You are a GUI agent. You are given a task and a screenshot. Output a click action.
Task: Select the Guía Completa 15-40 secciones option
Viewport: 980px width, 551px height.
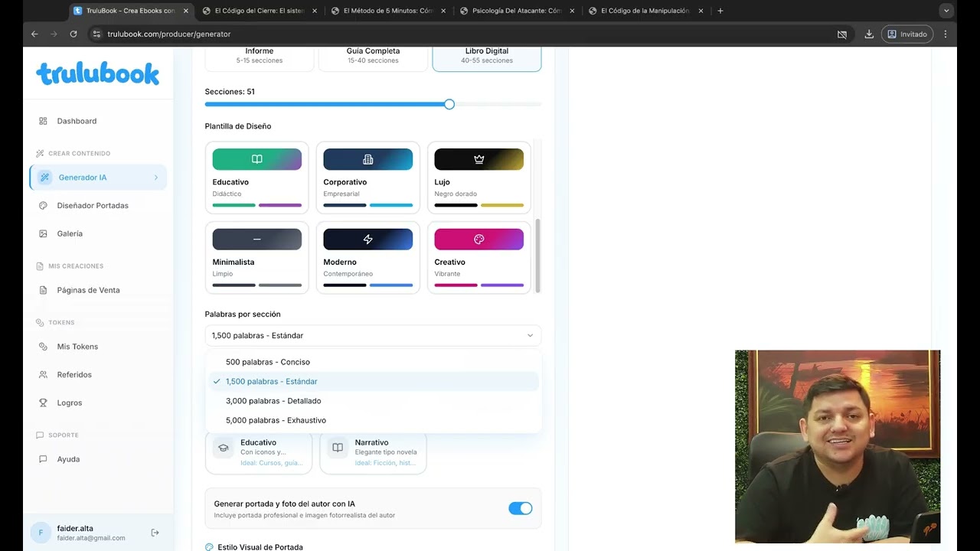click(x=373, y=57)
